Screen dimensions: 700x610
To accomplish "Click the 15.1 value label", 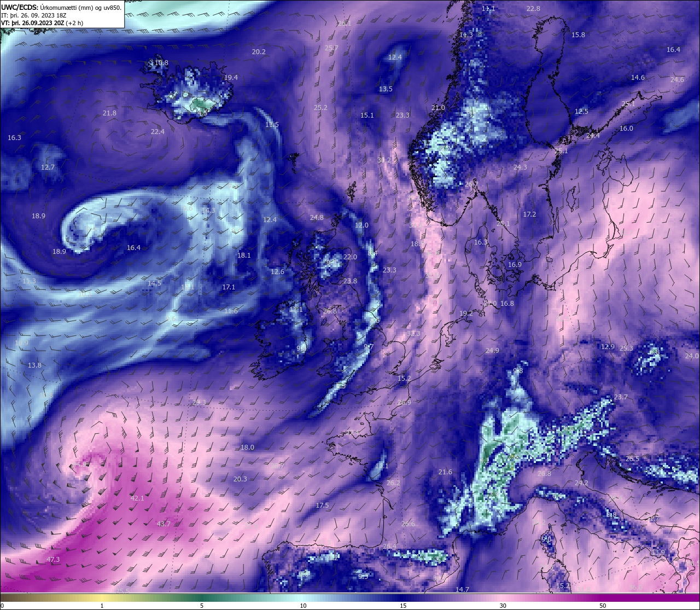I will (367, 115).
